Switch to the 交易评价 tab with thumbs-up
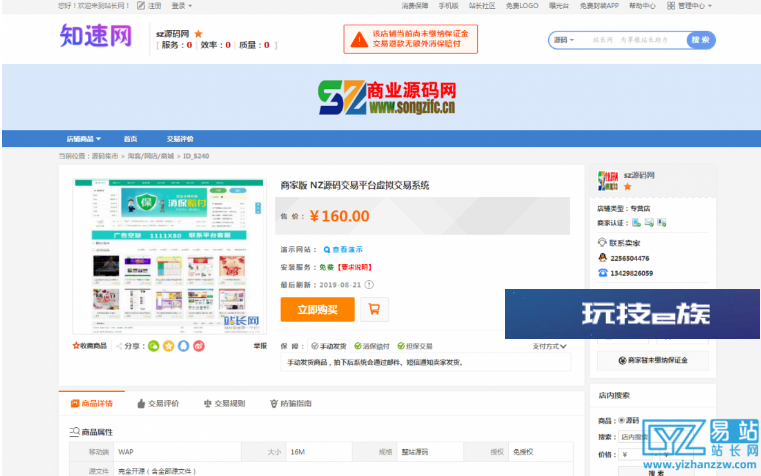This screenshot has height=476, width=761. (158, 403)
